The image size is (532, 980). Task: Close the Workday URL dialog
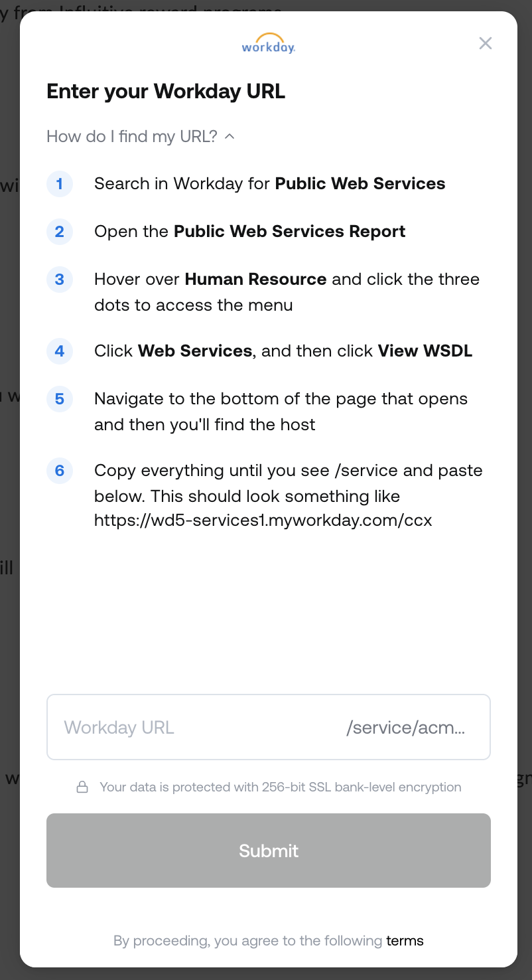point(486,43)
